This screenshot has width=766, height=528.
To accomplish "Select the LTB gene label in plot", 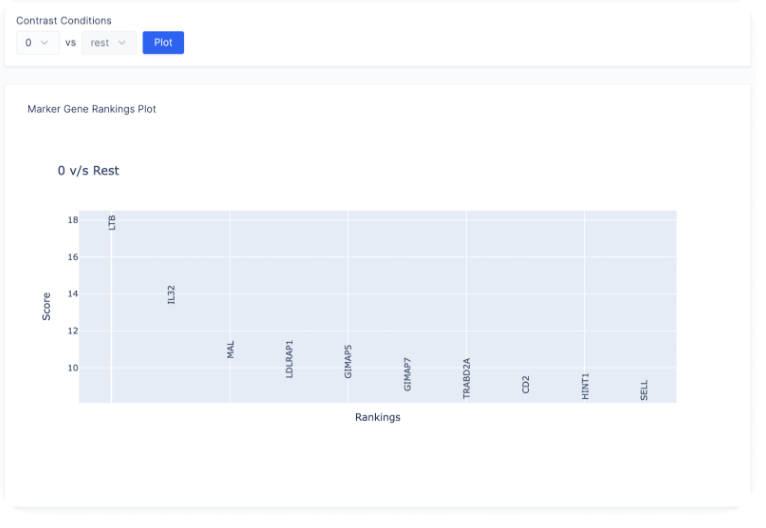I will 112,223.
